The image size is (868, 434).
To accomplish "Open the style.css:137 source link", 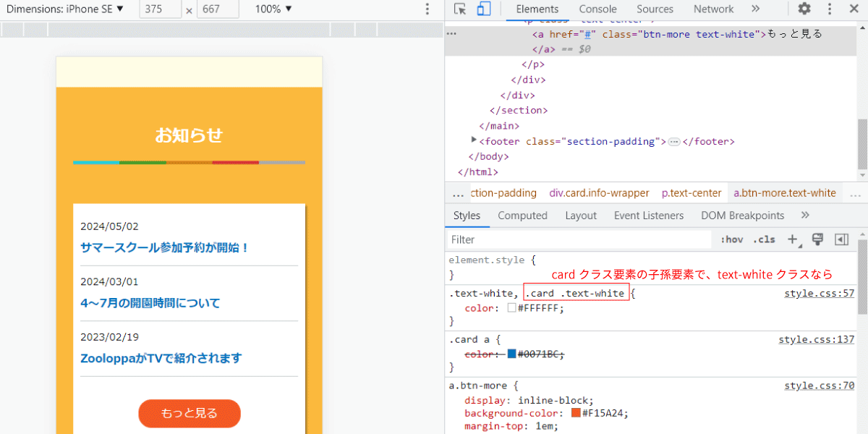I will point(817,339).
